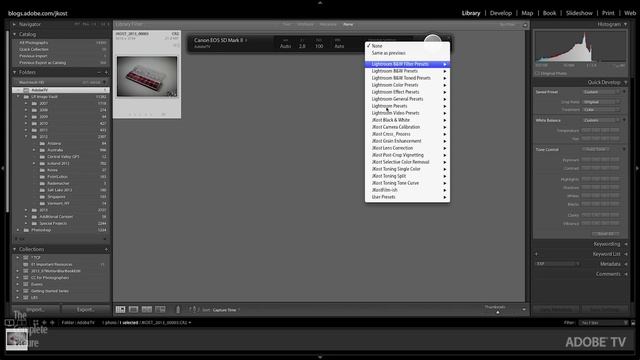
Task: Click the Australia folder icon
Action: (42, 150)
